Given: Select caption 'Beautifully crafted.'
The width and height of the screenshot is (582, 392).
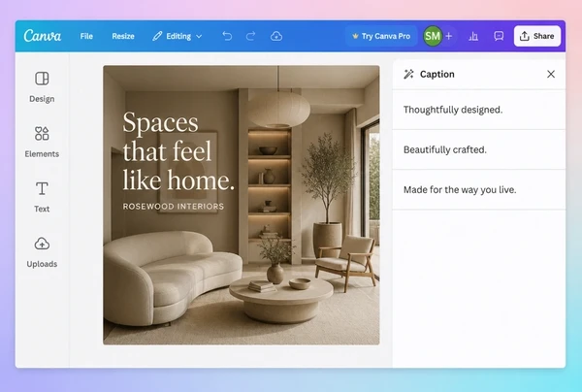Looking at the screenshot, I should point(479,149).
